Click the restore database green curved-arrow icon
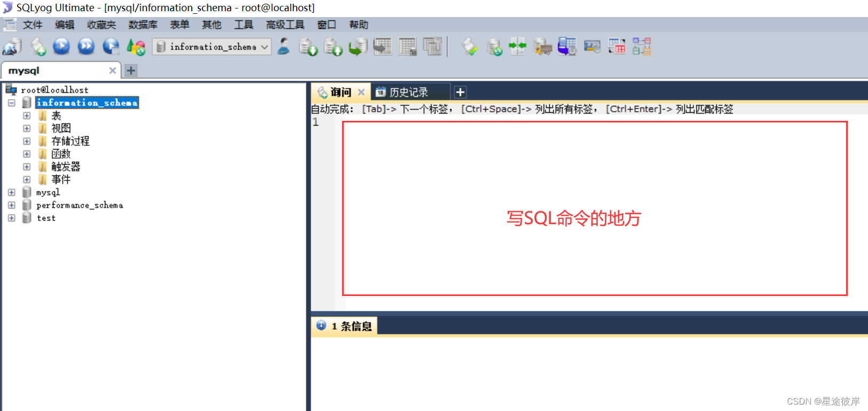The image size is (868, 411). click(358, 47)
